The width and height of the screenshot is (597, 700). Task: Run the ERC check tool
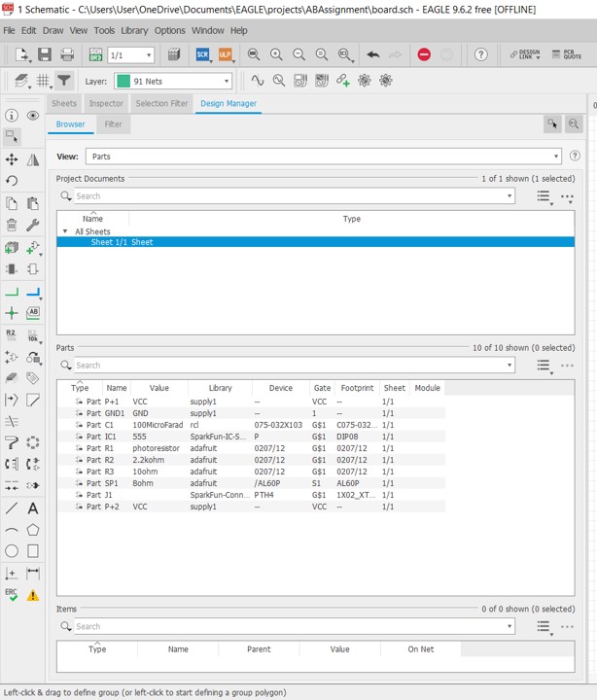click(12, 594)
